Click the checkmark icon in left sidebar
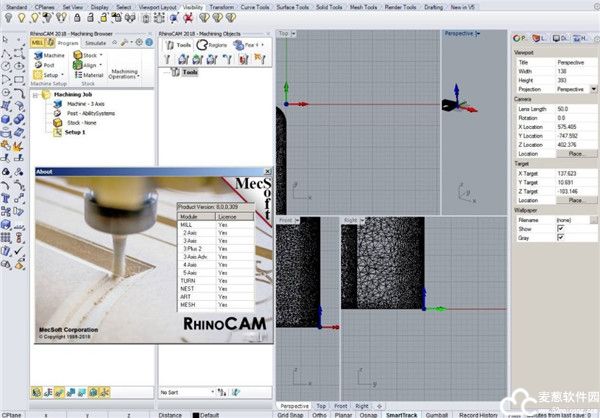The width and height of the screenshot is (600, 418). 19,250
